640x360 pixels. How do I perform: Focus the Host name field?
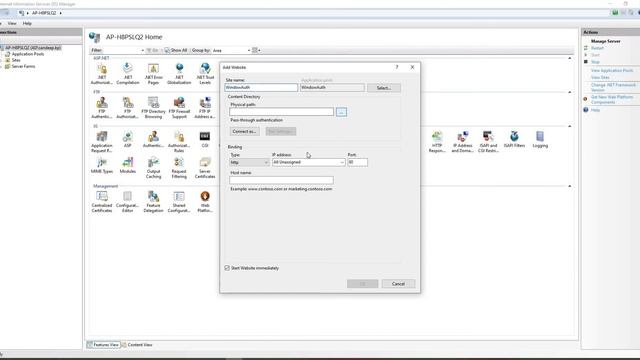point(282,180)
